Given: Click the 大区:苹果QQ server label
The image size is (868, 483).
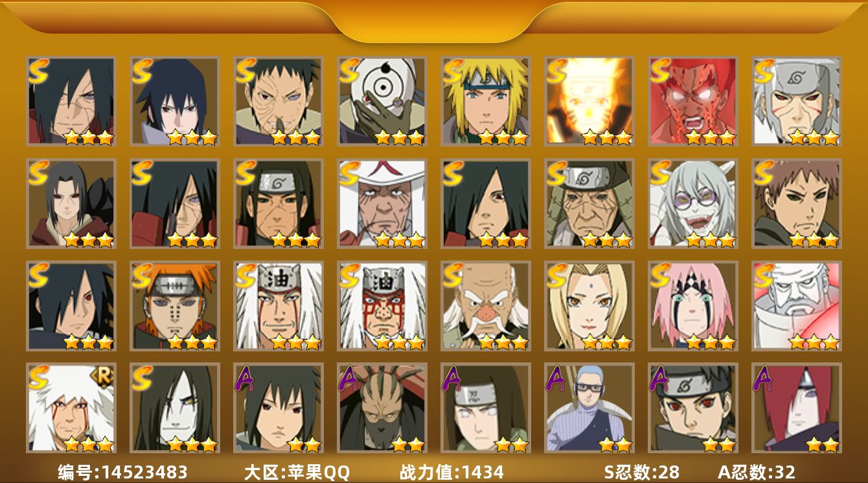Looking at the screenshot, I should click(x=297, y=472).
